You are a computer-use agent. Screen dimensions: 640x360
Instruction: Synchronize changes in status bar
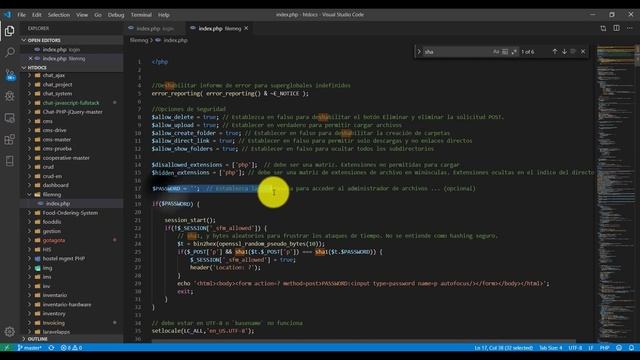point(51,348)
